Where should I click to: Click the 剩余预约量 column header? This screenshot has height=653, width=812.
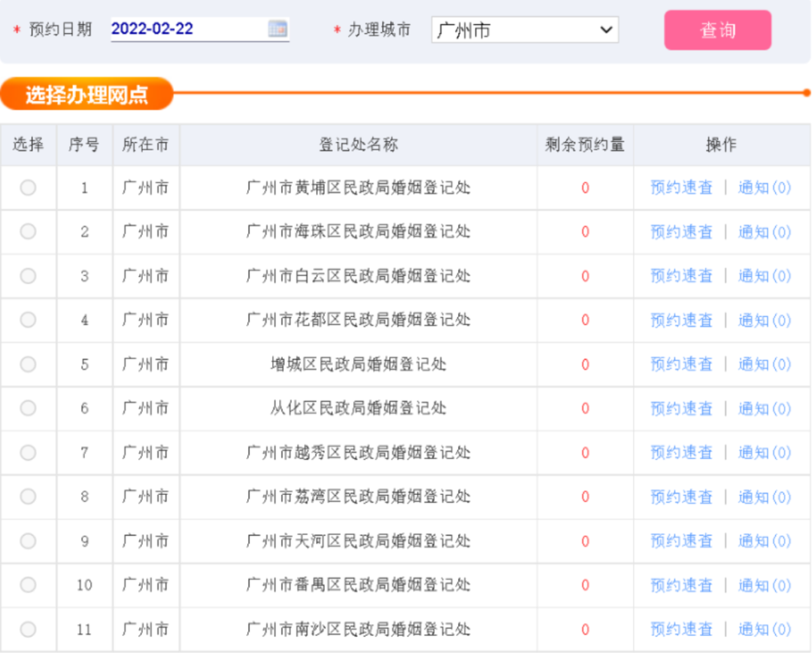pyautogui.click(x=584, y=145)
